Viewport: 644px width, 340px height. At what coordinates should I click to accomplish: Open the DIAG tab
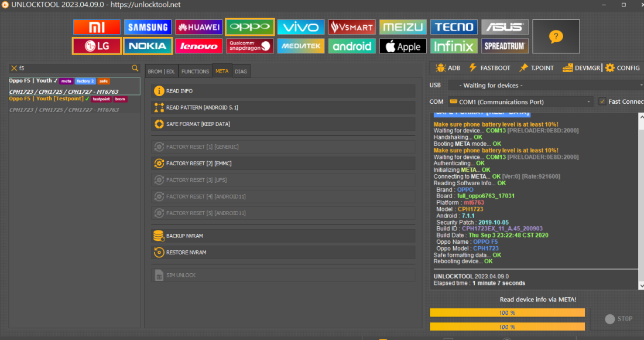tap(241, 71)
